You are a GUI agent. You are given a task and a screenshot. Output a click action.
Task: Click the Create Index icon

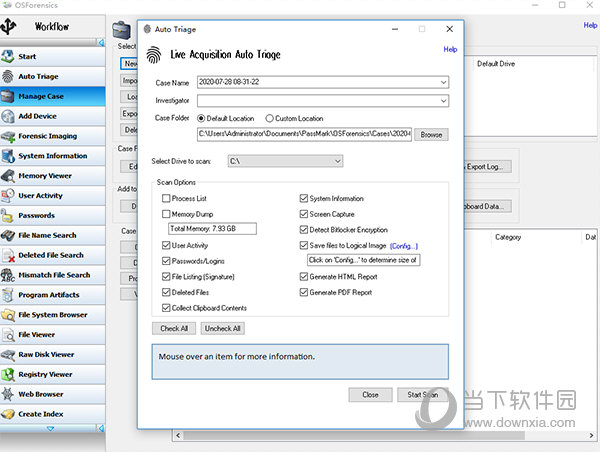click(8, 414)
